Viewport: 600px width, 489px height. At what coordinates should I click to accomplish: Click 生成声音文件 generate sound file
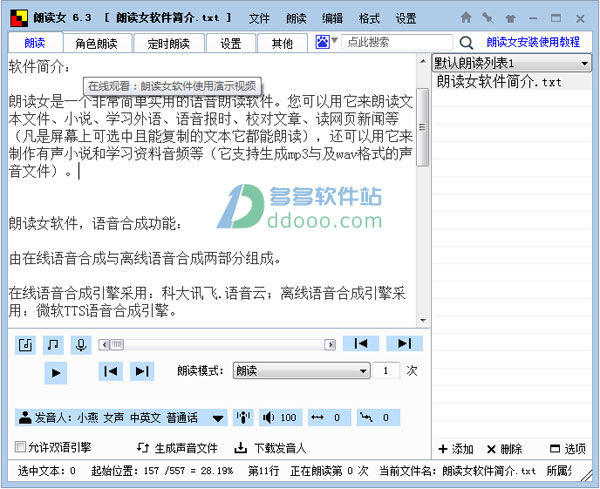pos(177,448)
